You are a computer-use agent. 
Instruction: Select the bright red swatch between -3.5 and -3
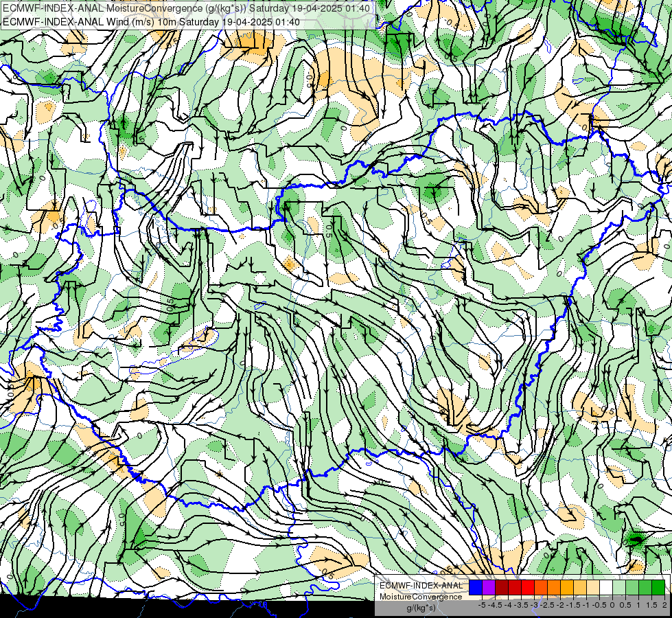click(x=528, y=587)
